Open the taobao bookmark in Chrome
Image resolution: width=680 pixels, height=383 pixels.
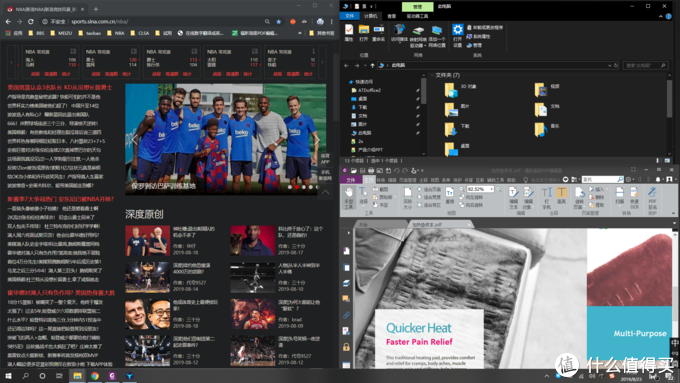click(x=90, y=33)
